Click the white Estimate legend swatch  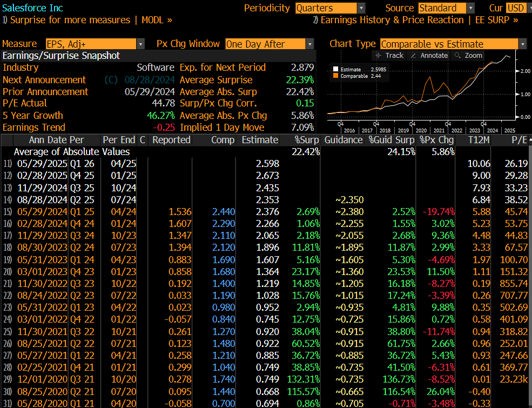tap(336, 69)
